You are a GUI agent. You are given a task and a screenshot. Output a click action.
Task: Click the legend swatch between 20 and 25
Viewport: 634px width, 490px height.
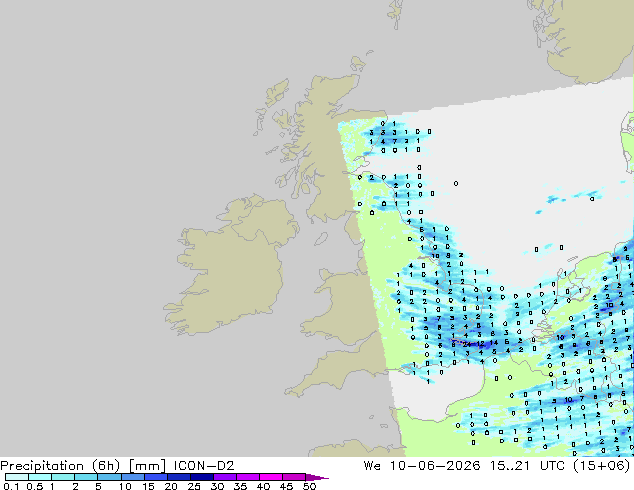pyautogui.click(x=178, y=477)
